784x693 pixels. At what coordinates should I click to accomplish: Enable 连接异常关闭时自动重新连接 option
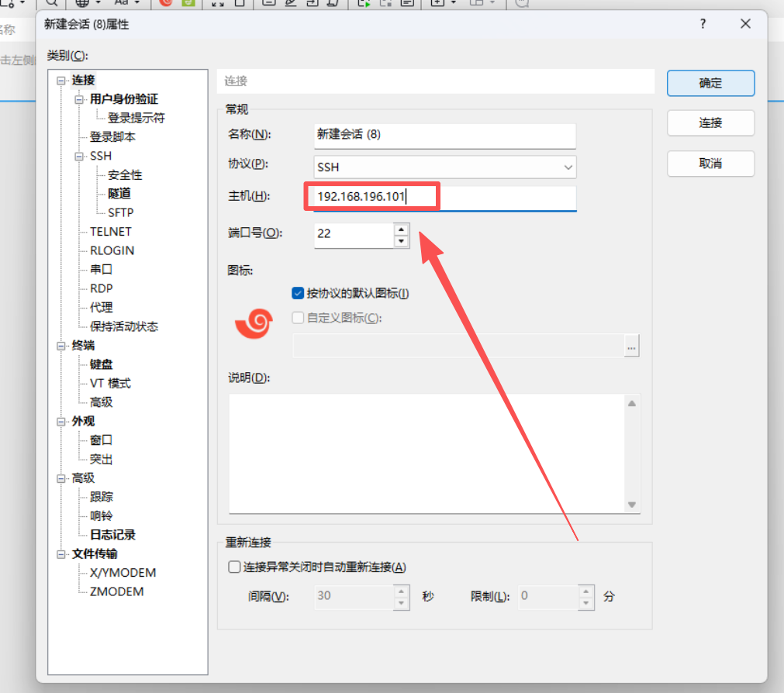tap(234, 567)
